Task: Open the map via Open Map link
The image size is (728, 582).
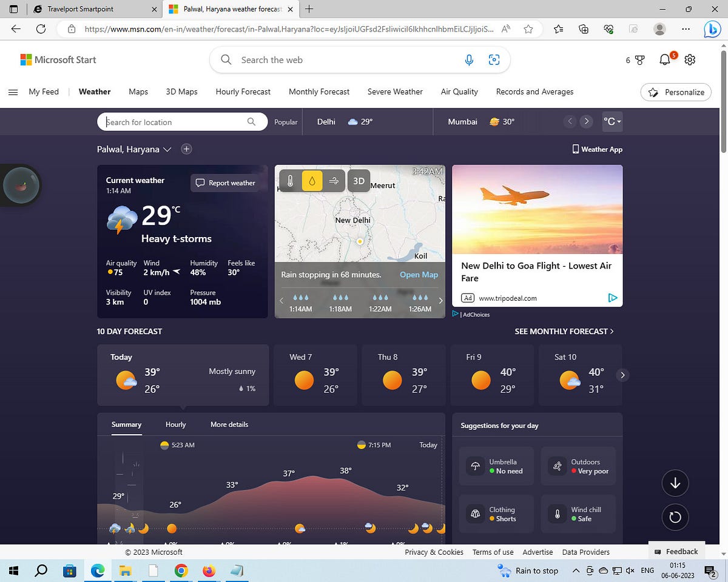Action: tap(419, 275)
